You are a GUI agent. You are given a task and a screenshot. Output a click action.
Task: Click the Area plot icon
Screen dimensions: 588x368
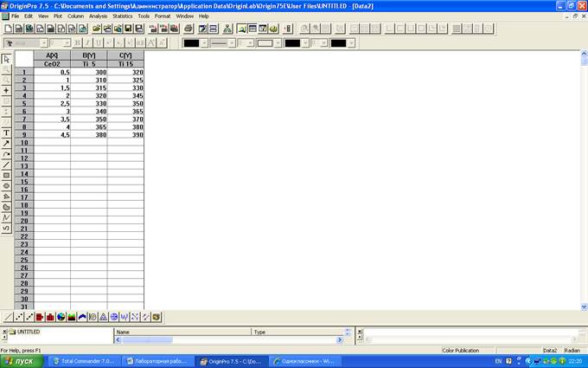(71, 317)
